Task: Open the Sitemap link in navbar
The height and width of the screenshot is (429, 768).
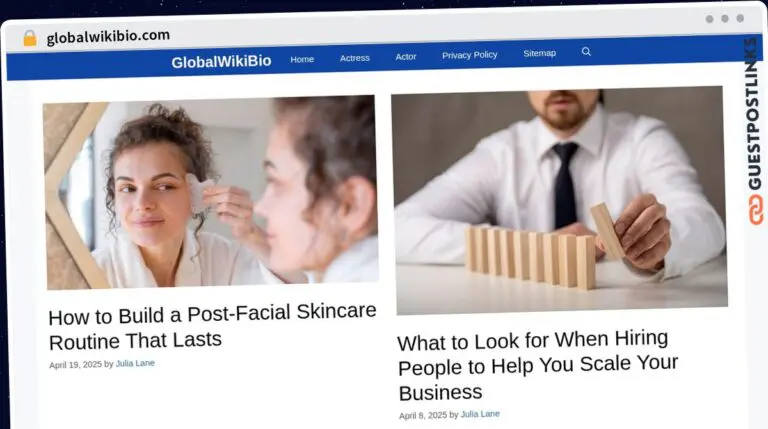Action: 539,53
